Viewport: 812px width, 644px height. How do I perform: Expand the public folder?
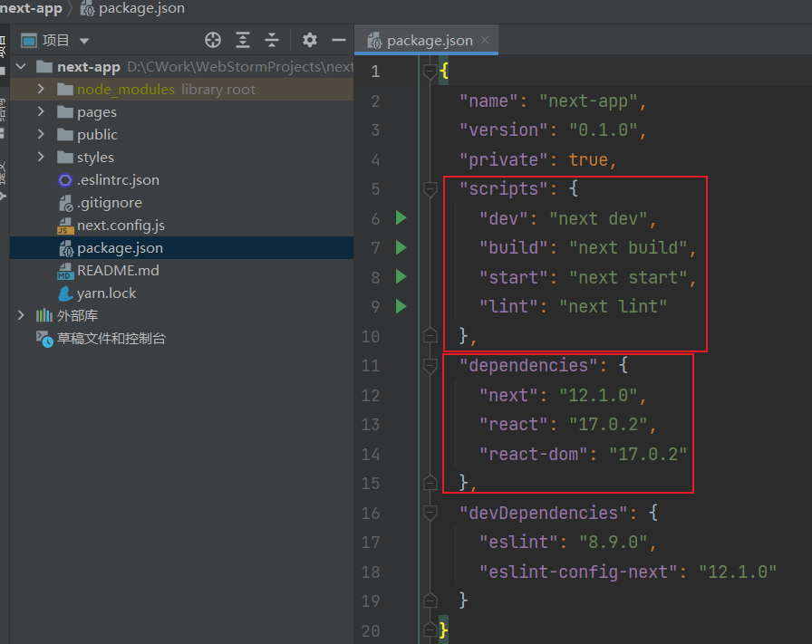[41, 135]
